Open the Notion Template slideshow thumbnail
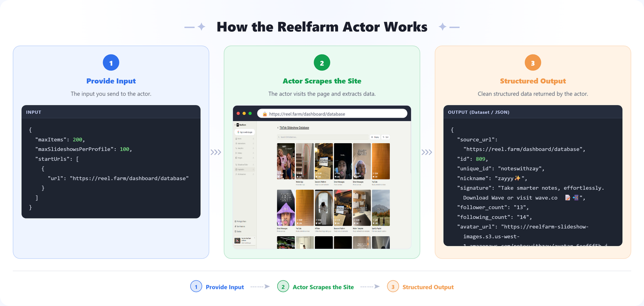The height and width of the screenshot is (306, 644). (362, 208)
